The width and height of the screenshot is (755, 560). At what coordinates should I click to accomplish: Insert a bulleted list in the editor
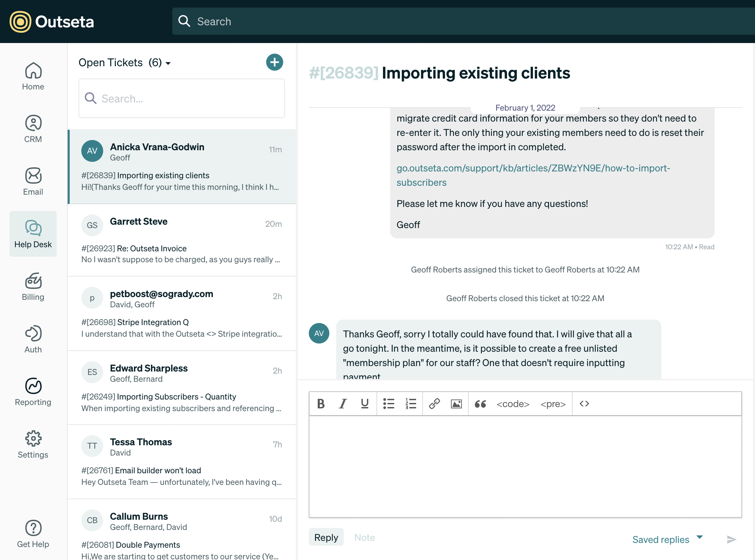[x=388, y=404]
